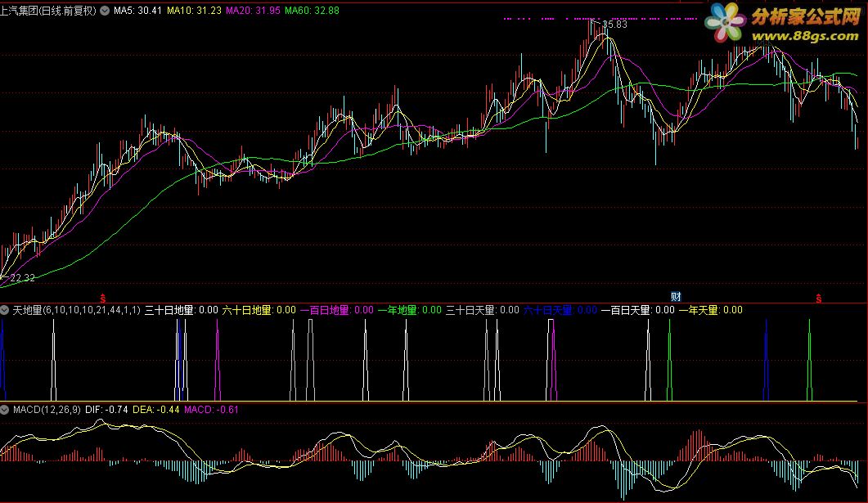Click the 一百日天量: 0.00 value
Image resolution: width=868 pixels, height=503 pixels.
(638, 311)
